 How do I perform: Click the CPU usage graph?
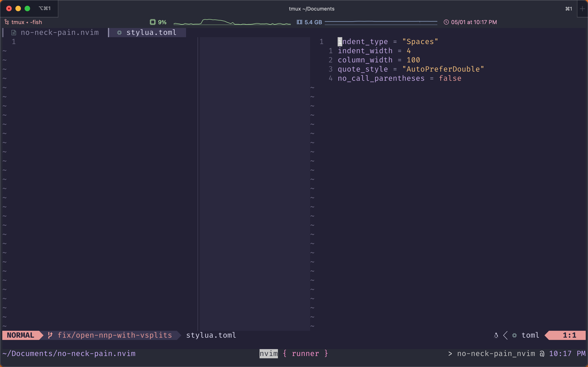[x=232, y=22]
